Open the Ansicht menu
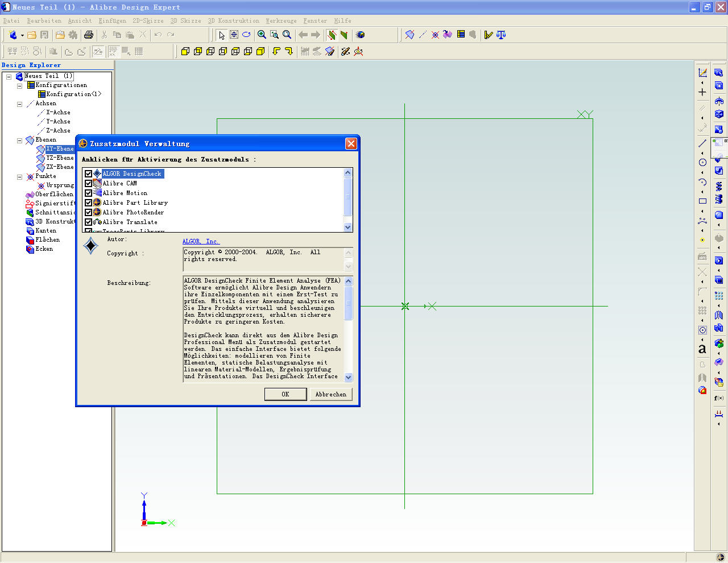Image resolution: width=728 pixels, height=563 pixels. point(80,20)
